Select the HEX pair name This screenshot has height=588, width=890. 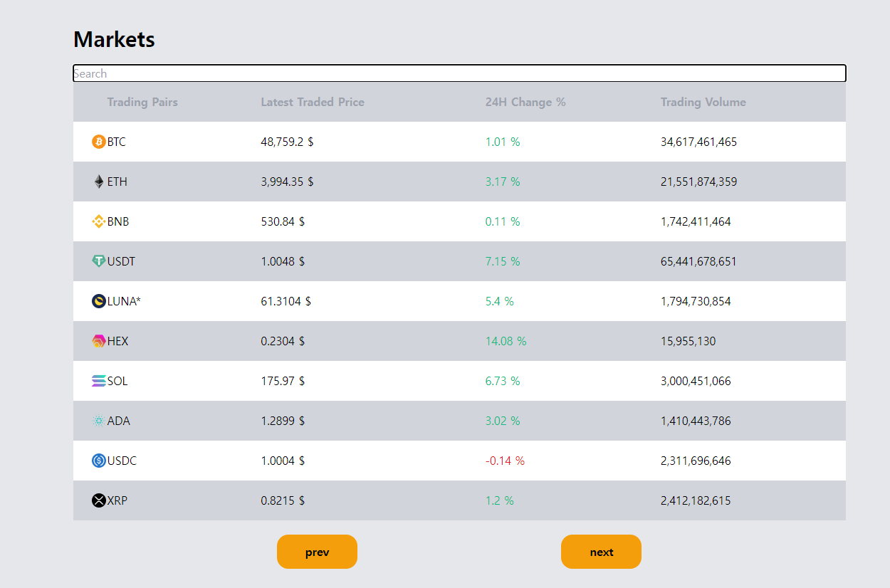click(118, 341)
